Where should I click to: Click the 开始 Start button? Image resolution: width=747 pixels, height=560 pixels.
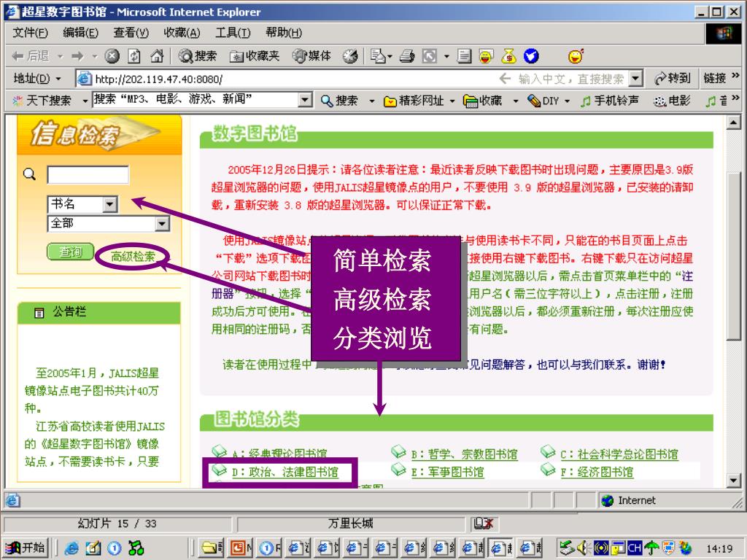25,548
